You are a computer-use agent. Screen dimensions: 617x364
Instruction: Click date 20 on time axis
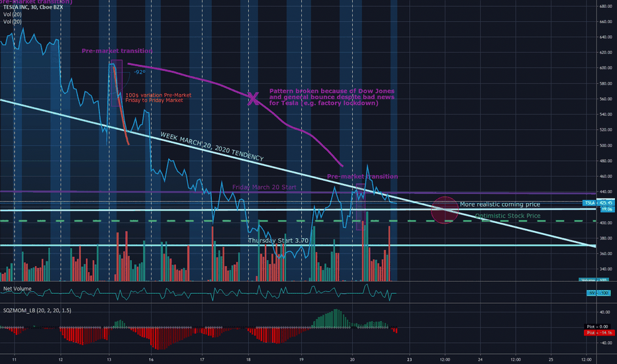[352, 359]
